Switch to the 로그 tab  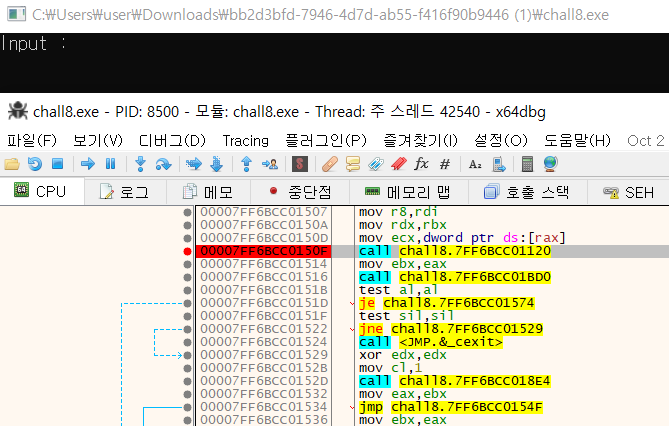tap(125, 192)
